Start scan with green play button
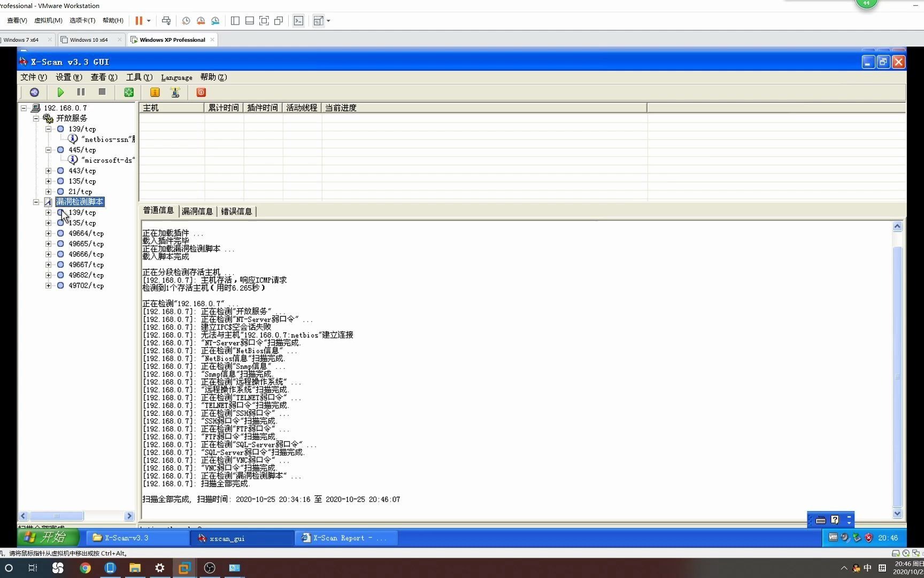This screenshot has width=924, height=578. (60, 92)
